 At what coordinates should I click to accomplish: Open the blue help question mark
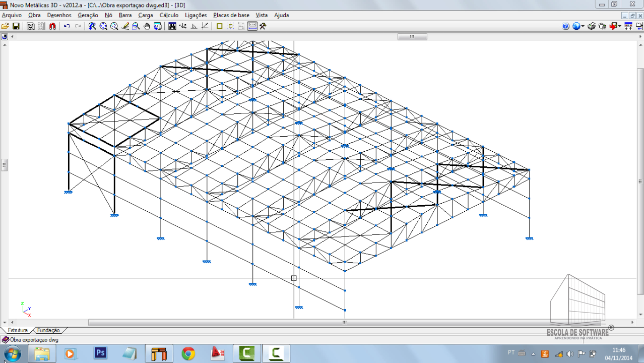click(x=565, y=26)
